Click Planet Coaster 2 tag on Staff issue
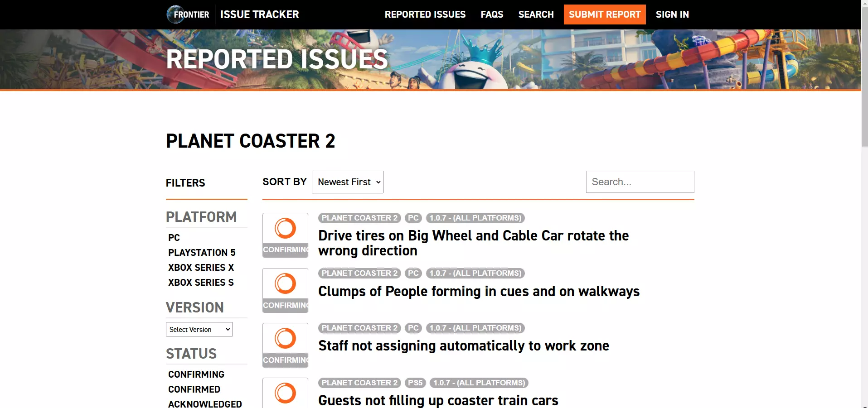This screenshot has width=868, height=408. click(359, 328)
